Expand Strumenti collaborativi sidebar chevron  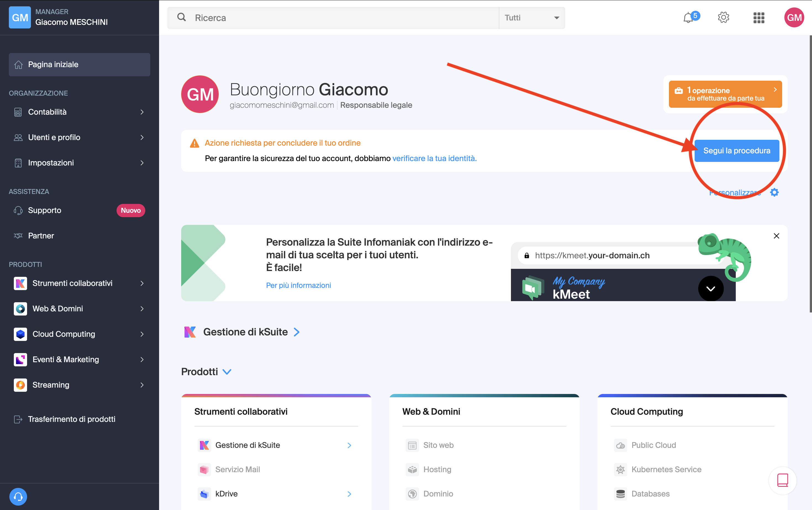142,283
